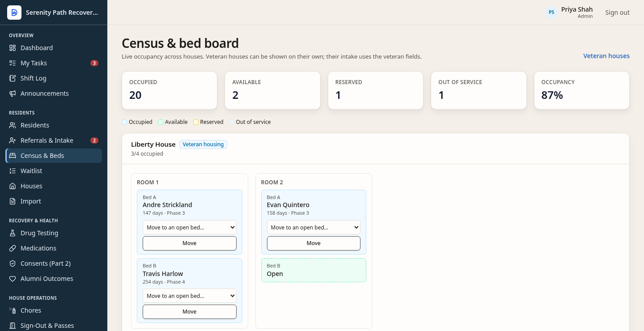Screen dimensions: 644x331
Task: Click the Announcements megaphone icon
Action: click(x=13, y=93)
